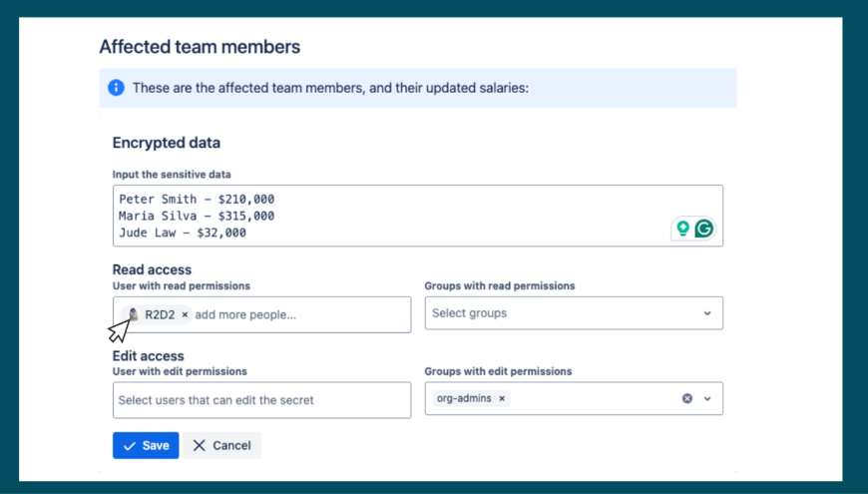Click the Affected team members heading
The image size is (868, 494).
[200, 47]
